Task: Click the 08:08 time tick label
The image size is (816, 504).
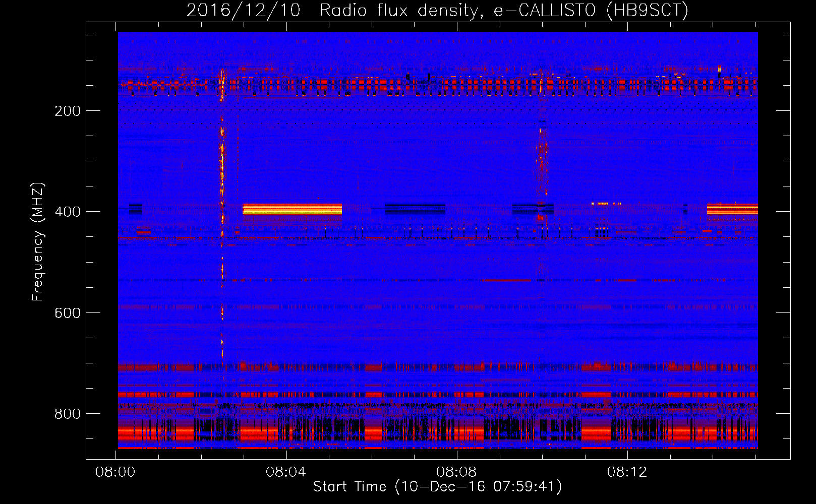Action: click(456, 472)
